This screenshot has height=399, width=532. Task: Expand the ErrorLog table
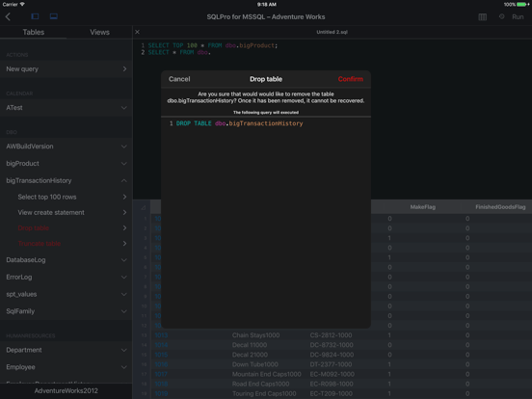tap(66, 278)
